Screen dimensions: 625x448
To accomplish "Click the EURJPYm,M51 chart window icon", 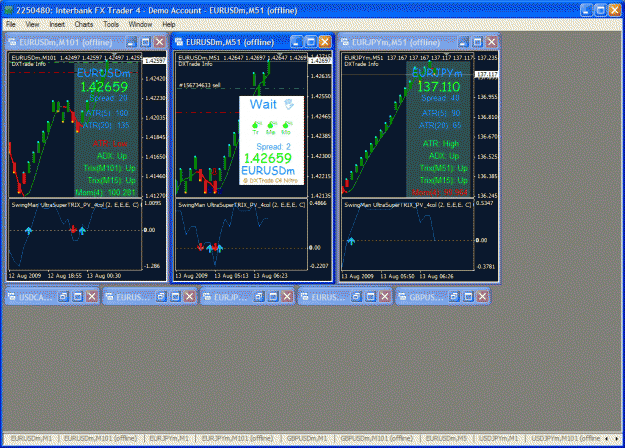I will point(345,42).
